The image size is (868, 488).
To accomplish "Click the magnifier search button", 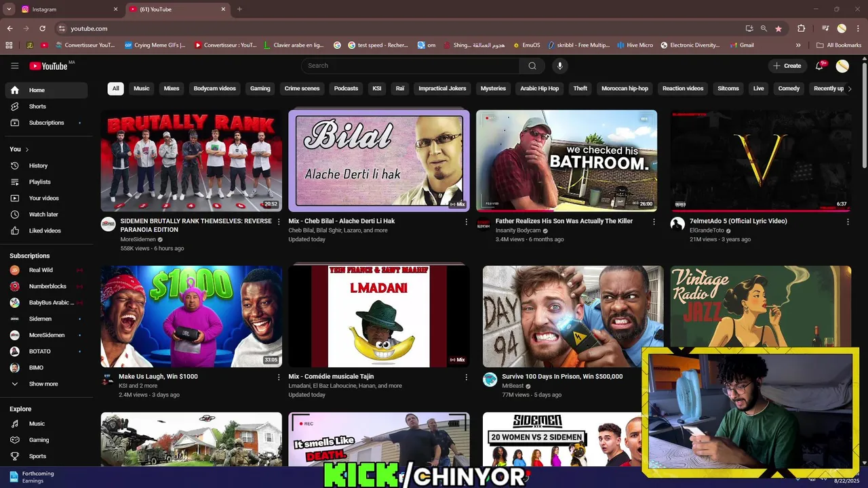I will (532, 66).
